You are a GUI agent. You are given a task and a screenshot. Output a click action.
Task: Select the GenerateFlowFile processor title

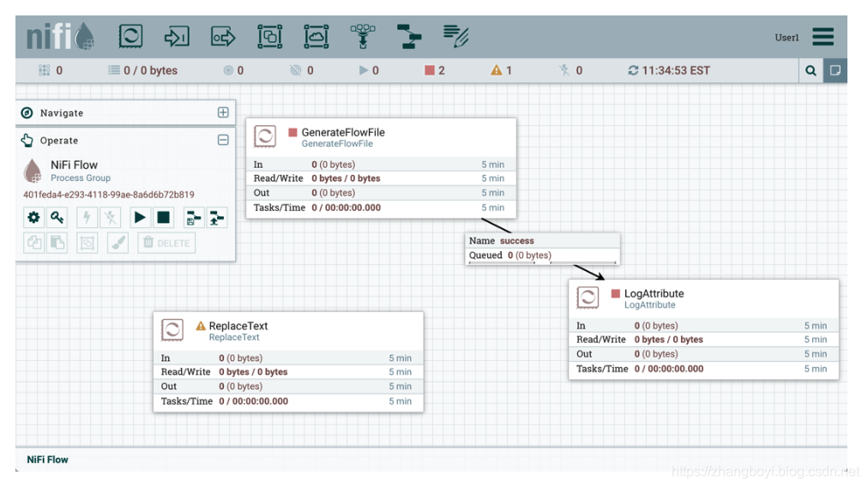pyautogui.click(x=343, y=132)
